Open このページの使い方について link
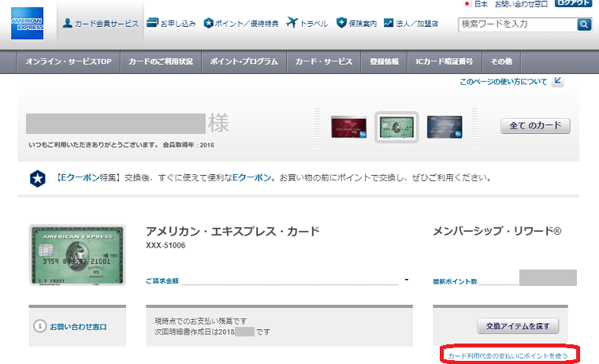This screenshot has height=364, width=599. click(503, 82)
